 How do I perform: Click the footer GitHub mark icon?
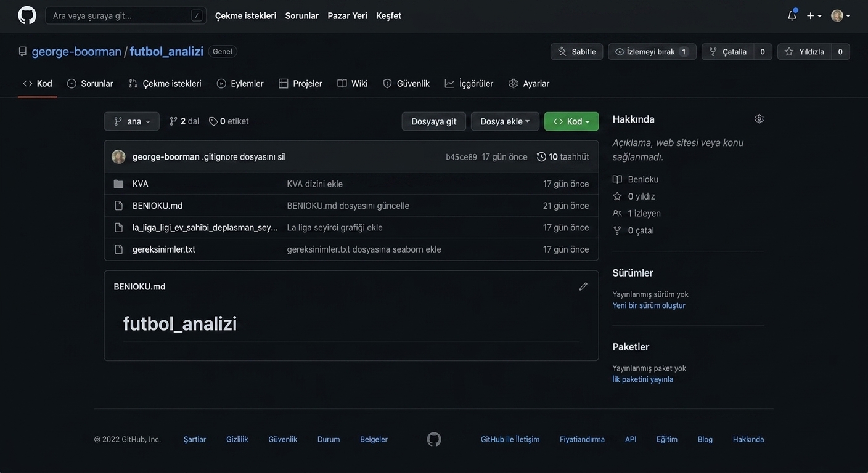434,439
